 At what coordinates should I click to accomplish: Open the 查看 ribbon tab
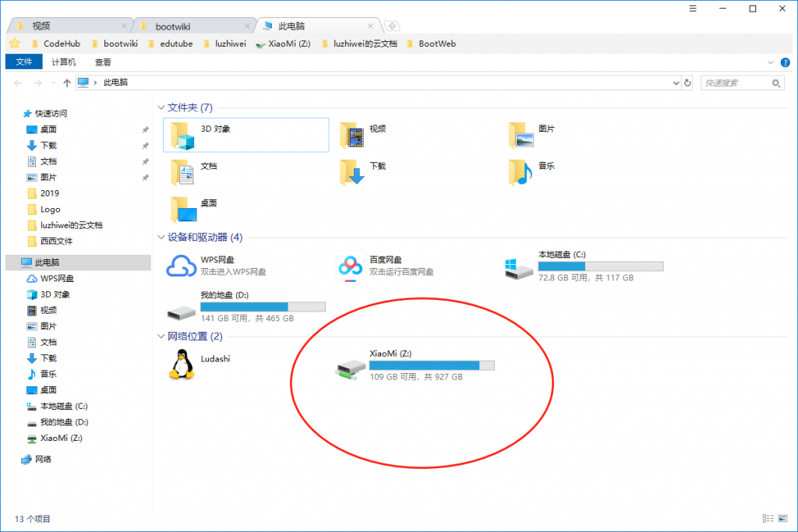(x=103, y=62)
